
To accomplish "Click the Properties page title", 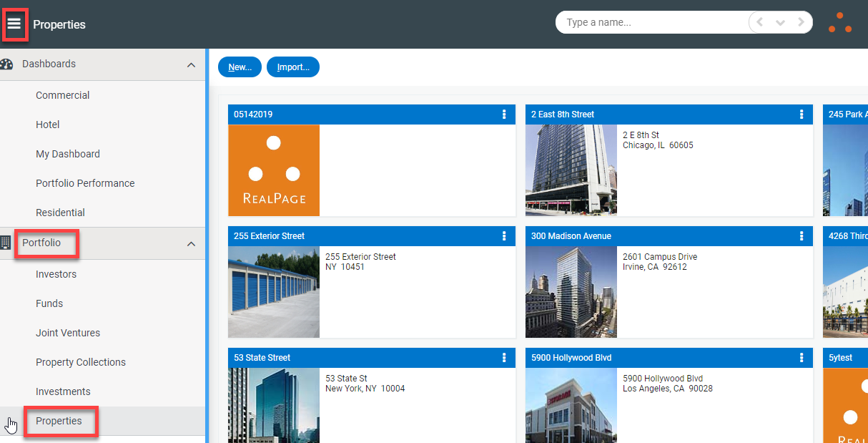I will tap(59, 24).
